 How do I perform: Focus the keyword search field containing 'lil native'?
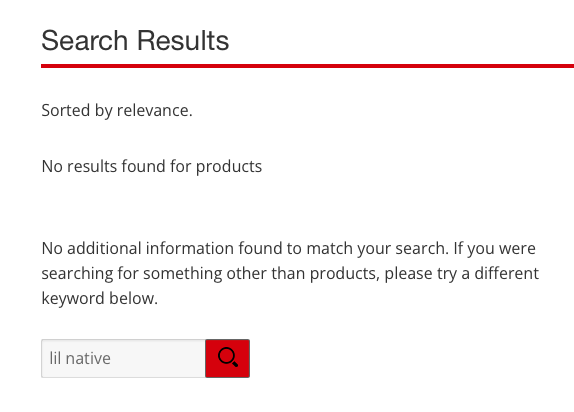[123, 358]
